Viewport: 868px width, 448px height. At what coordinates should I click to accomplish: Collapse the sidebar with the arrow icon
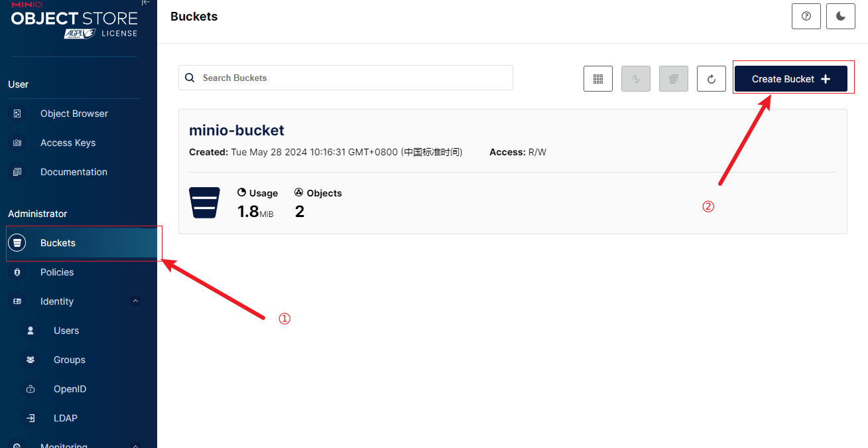(x=146, y=3)
